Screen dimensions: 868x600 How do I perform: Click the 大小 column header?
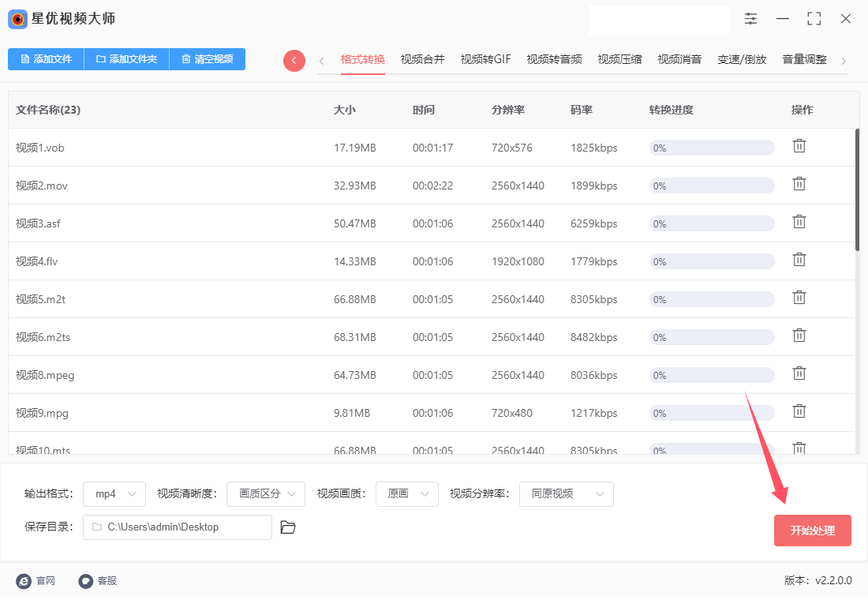tap(344, 110)
